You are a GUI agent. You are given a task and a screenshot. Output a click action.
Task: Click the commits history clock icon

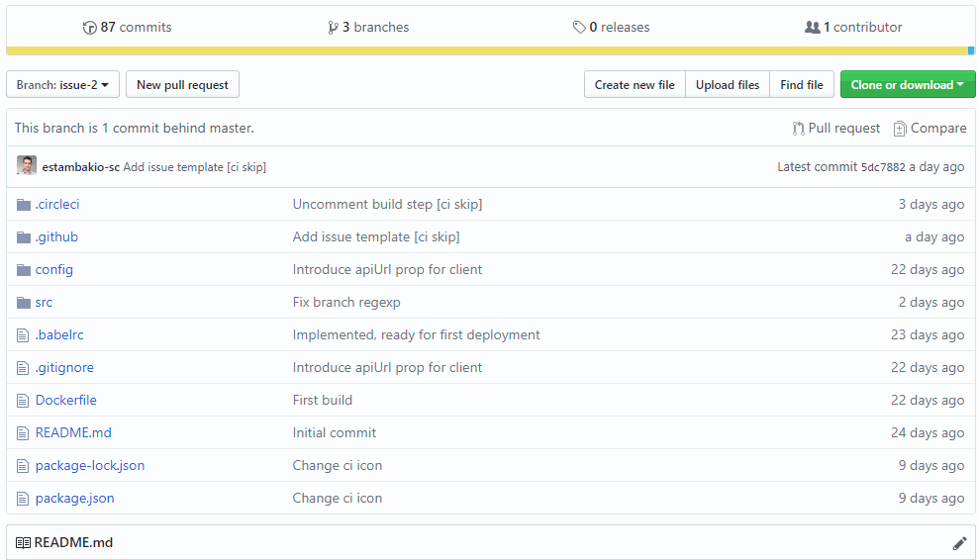pyautogui.click(x=90, y=28)
